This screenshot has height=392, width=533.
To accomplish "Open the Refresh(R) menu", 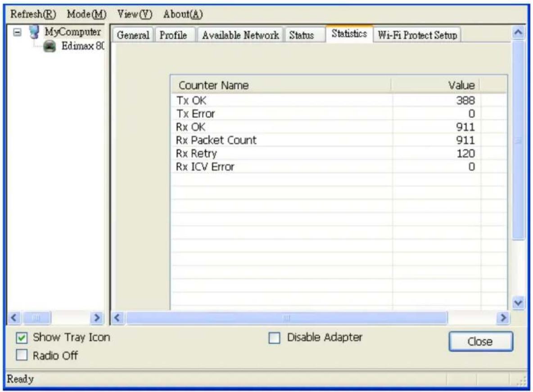I will (33, 14).
